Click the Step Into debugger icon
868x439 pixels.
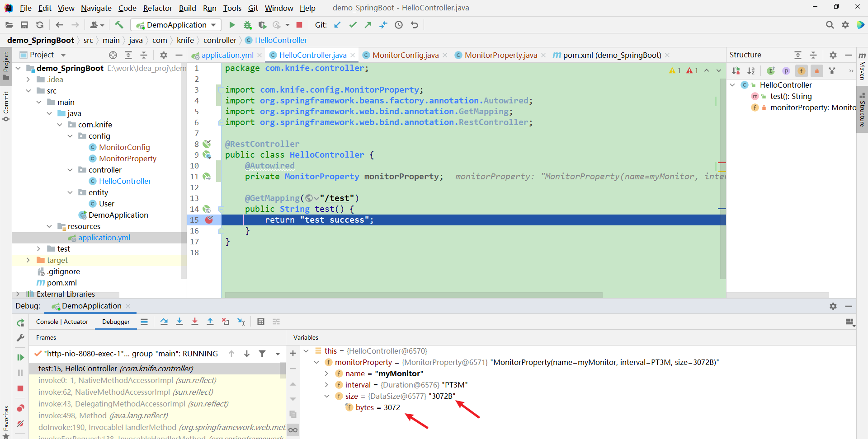click(x=179, y=322)
